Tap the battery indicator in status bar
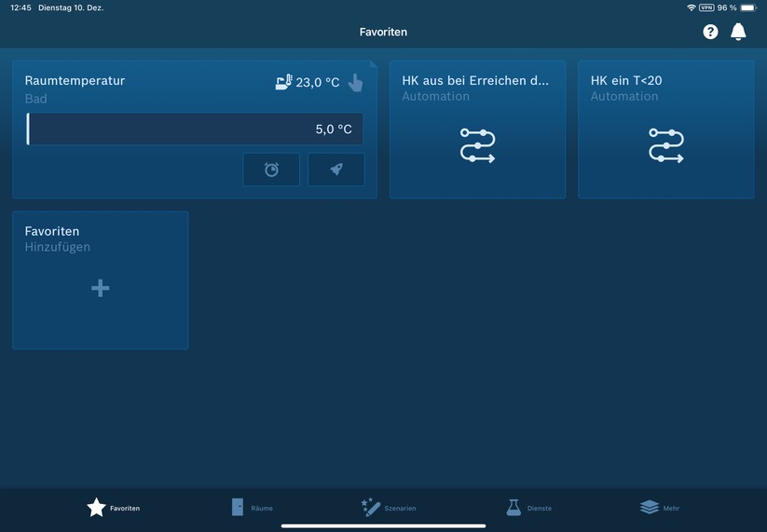 pyautogui.click(x=748, y=7)
